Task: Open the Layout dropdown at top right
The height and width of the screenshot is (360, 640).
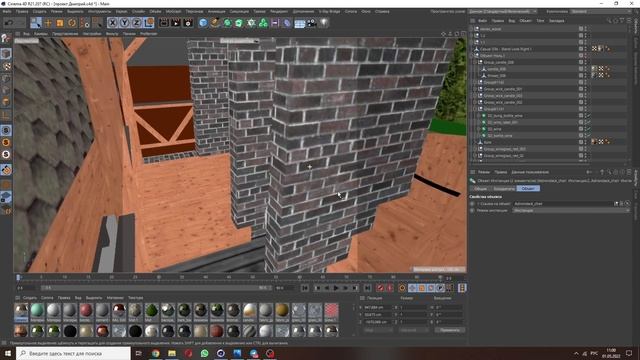Action: [x=601, y=11]
